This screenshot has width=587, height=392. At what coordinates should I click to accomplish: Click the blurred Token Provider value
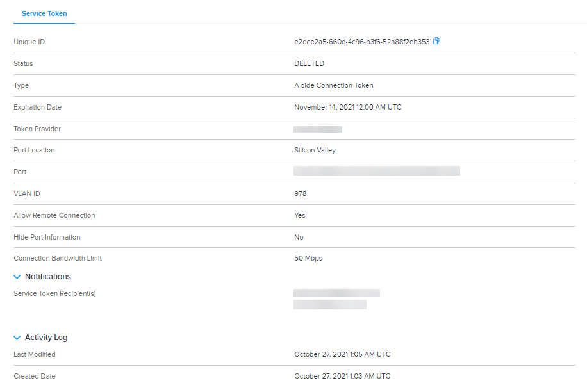pos(318,129)
